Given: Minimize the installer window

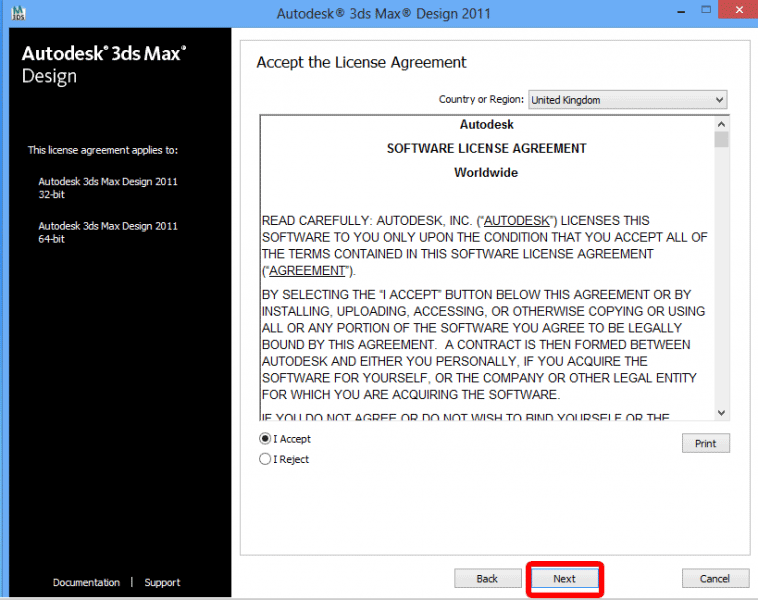Looking at the screenshot, I should point(681,11).
